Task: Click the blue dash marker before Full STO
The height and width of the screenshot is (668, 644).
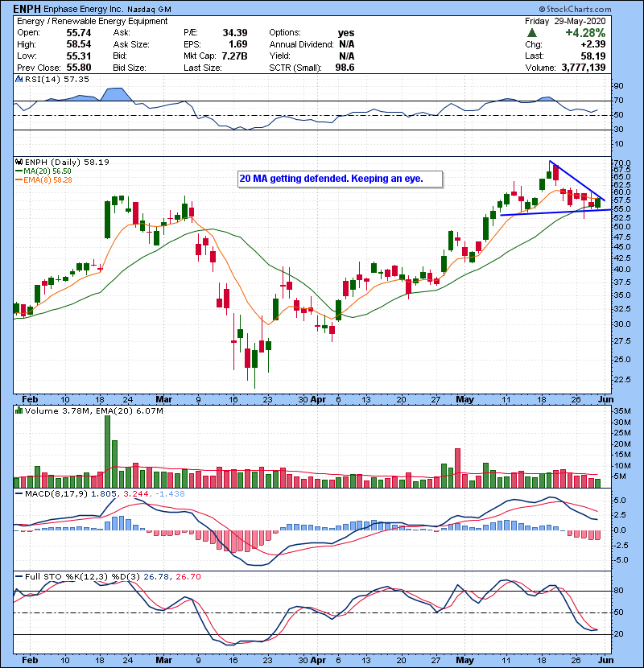Action: click(19, 577)
